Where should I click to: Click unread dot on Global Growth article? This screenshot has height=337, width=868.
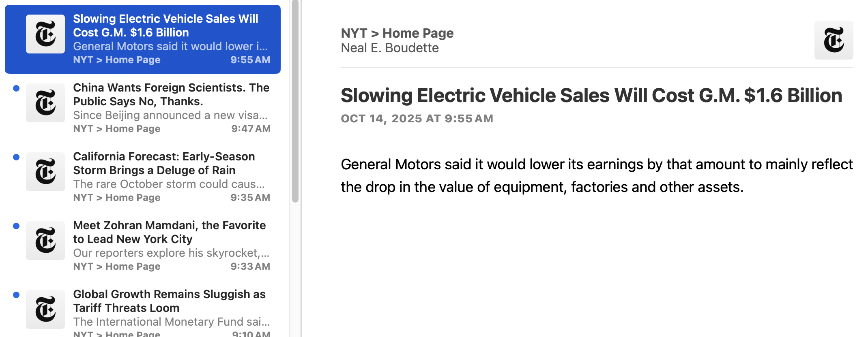click(x=16, y=295)
